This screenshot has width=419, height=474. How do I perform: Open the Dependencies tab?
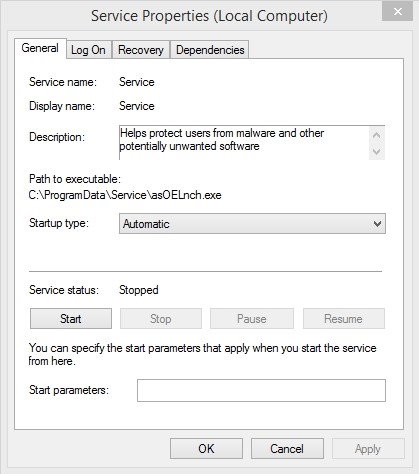[x=210, y=50]
